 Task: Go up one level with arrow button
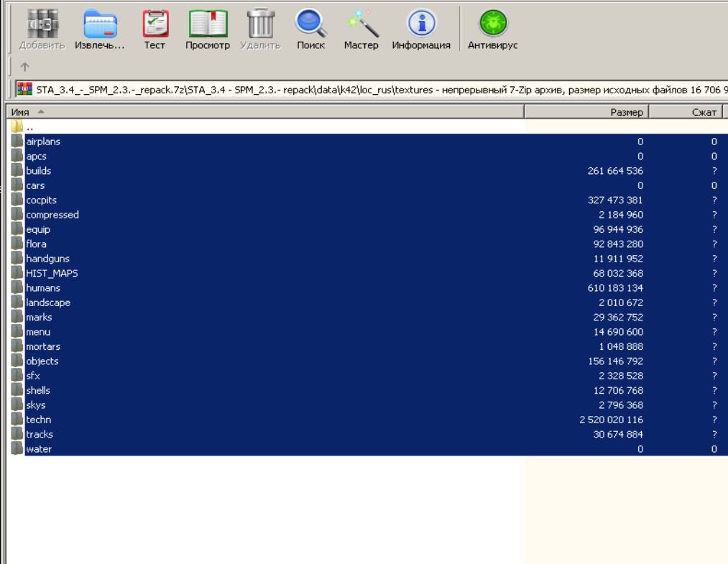24,68
